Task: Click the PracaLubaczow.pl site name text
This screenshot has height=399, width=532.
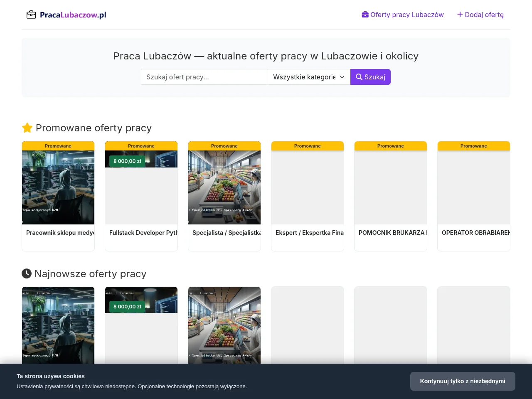Action: click(73, 15)
